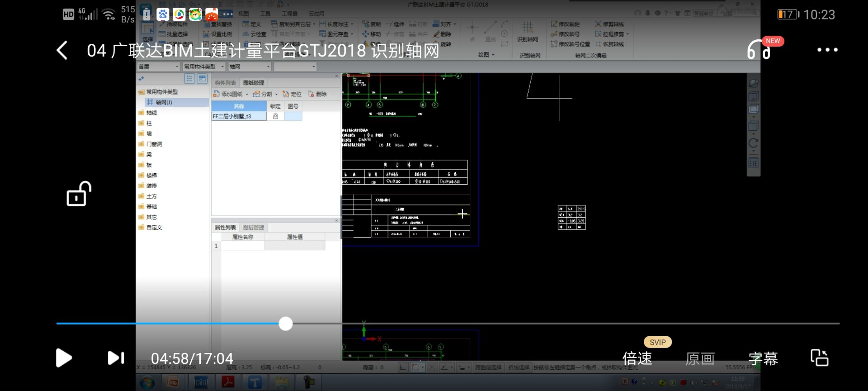Tap the SVIP badge
Image resolution: width=868 pixels, height=391 pixels.
657,342
